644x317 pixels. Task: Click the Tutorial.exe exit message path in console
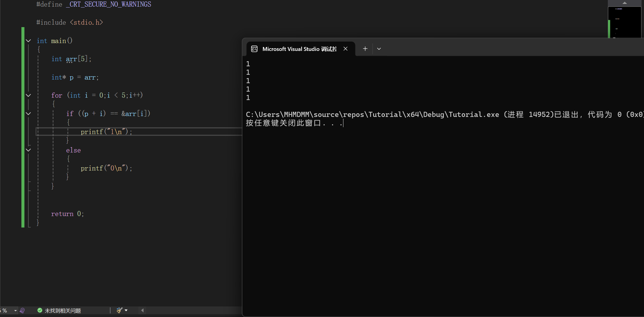pyautogui.click(x=372, y=115)
